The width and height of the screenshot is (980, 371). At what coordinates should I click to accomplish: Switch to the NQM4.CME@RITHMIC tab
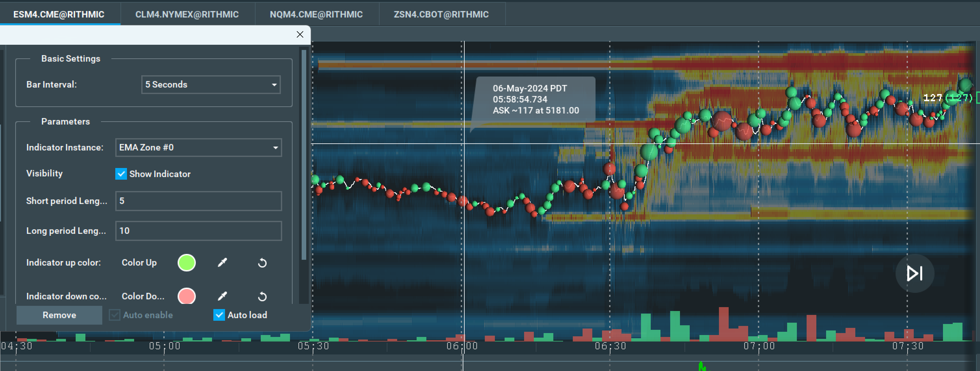316,15
